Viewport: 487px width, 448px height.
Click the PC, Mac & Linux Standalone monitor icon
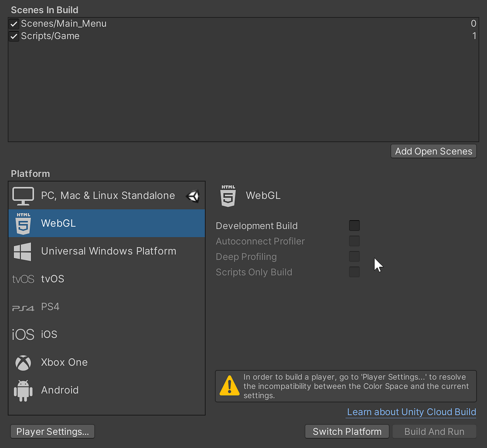[x=23, y=195]
